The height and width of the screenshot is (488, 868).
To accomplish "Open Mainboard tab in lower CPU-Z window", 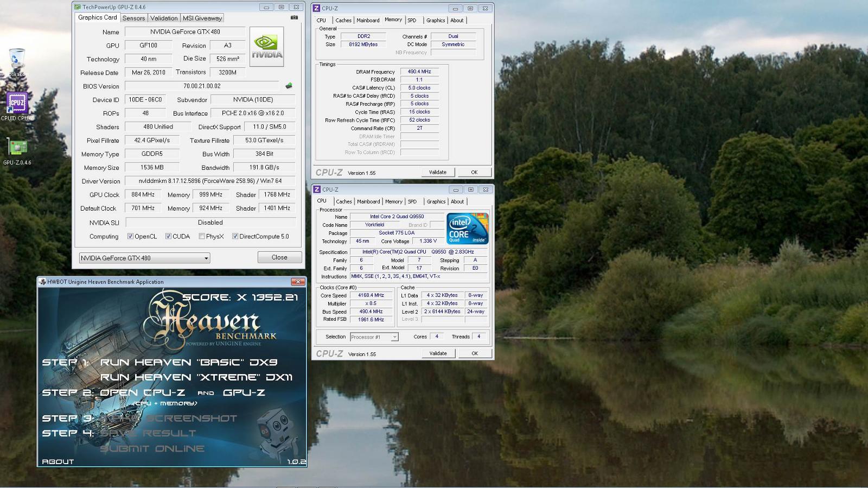I will coord(368,201).
